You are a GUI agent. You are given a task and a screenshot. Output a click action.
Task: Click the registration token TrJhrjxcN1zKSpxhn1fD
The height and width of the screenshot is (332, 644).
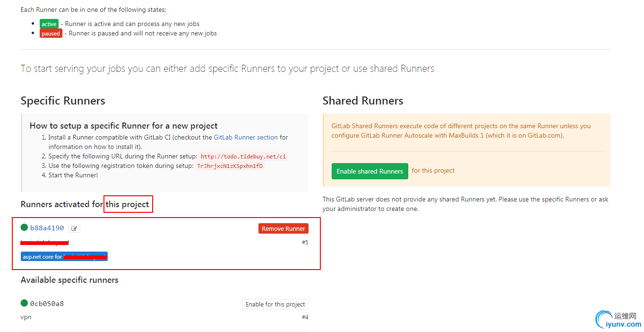tap(230, 166)
